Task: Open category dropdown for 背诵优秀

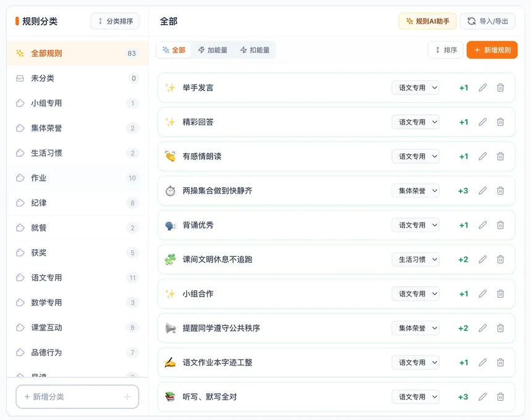Action: pos(415,225)
